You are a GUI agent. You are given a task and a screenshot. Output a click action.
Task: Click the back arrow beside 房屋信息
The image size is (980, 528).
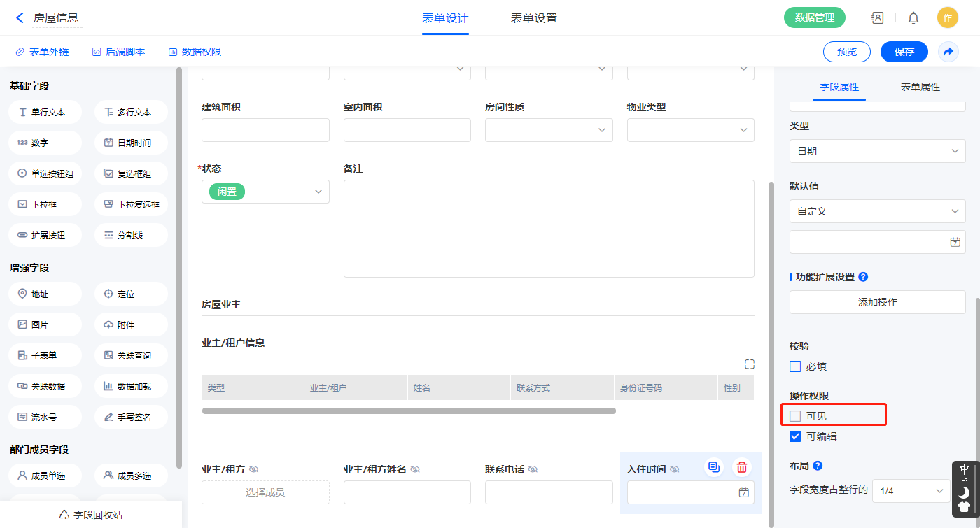pos(20,18)
